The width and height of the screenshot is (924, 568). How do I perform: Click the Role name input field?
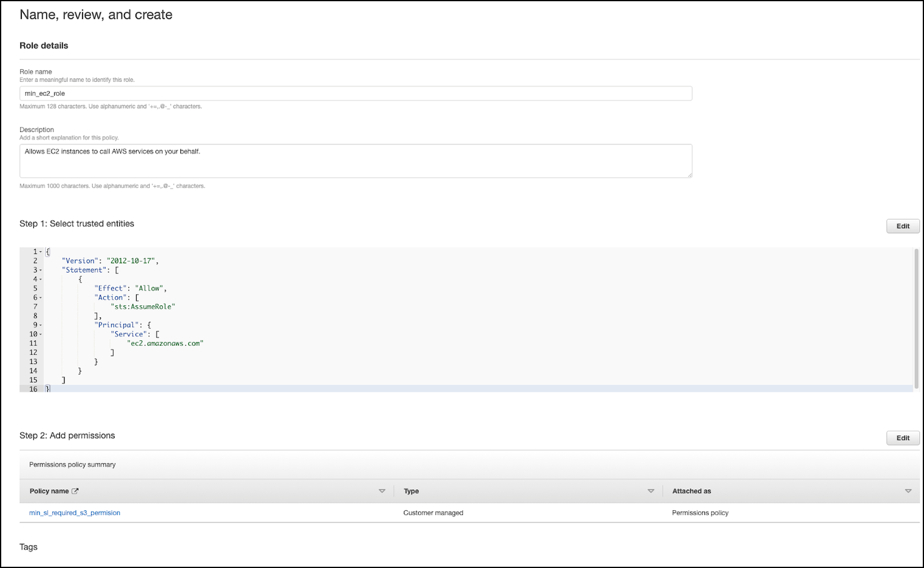coord(355,93)
